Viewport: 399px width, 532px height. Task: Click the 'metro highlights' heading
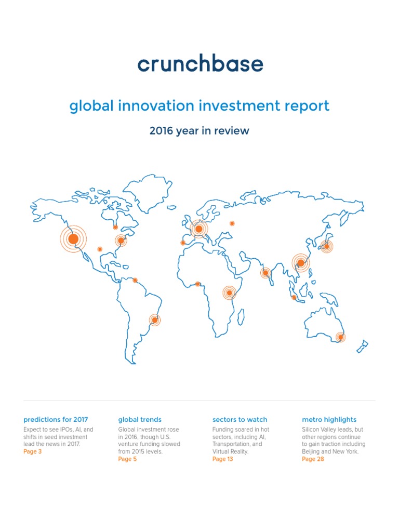click(x=329, y=420)
